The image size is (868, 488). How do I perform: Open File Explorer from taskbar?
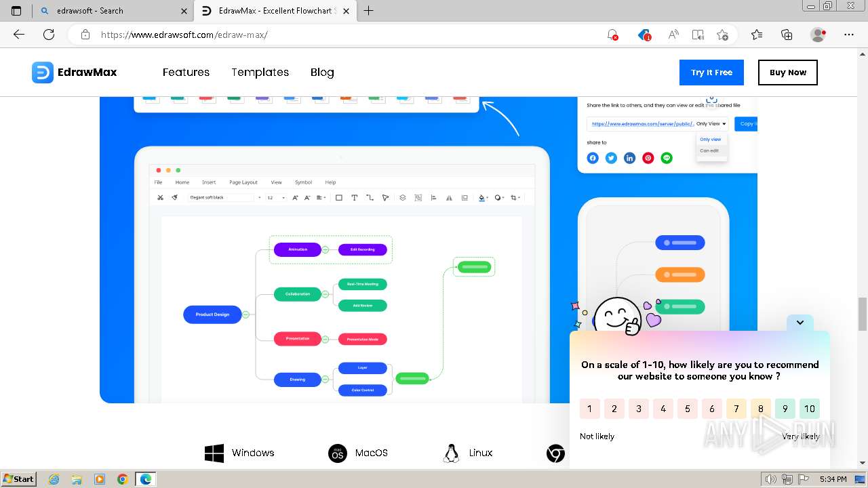[x=77, y=479]
